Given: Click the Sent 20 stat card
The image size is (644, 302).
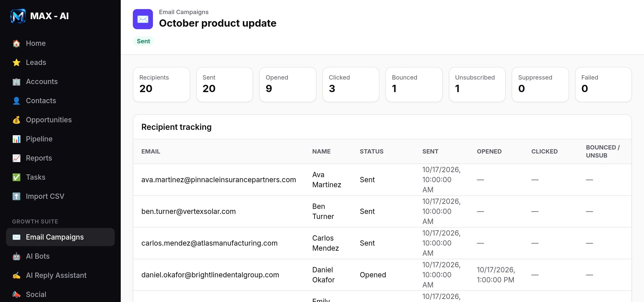Looking at the screenshot, I should [225, 85].
